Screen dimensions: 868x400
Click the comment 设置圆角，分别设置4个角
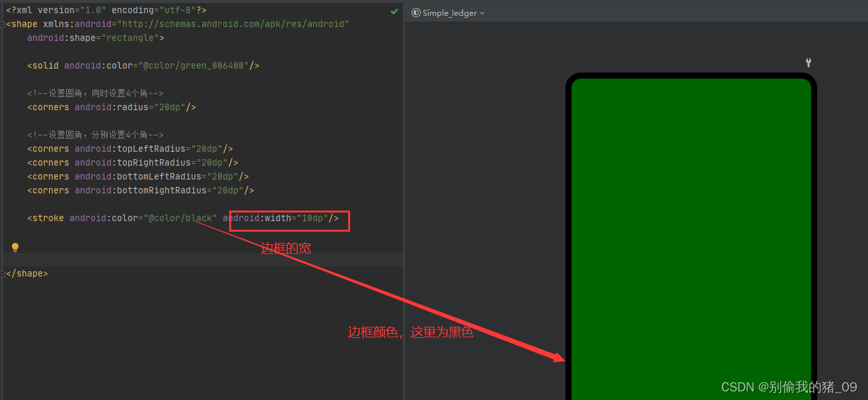point(95,135)
